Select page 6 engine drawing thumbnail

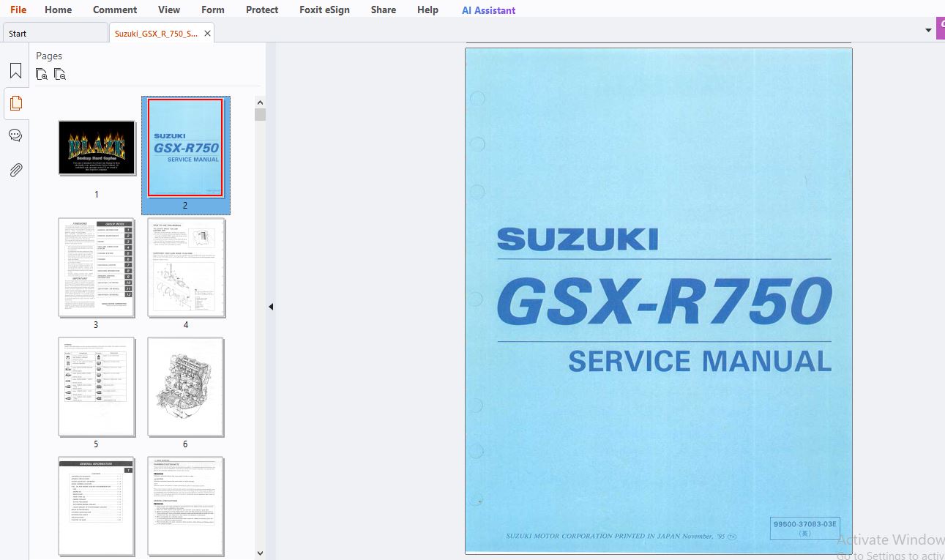click(x=185, y=387)
